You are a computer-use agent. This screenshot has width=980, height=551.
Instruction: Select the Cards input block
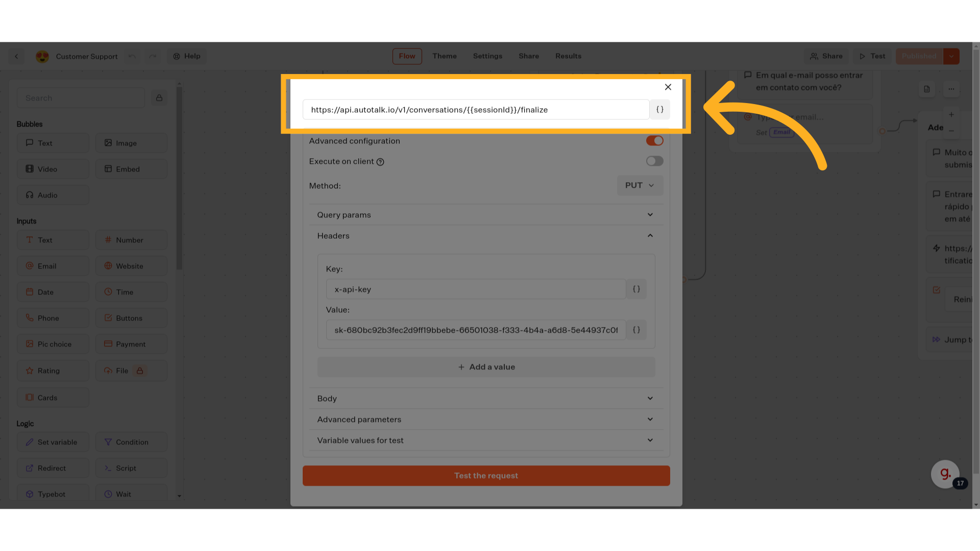coord(53,397)
